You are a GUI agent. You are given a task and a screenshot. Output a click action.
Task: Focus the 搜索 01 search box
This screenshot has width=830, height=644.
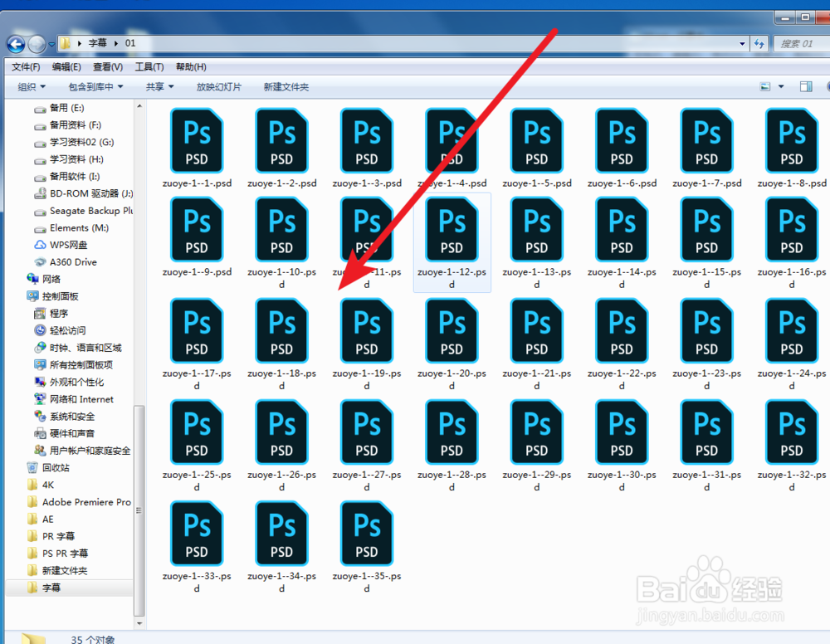802,43
